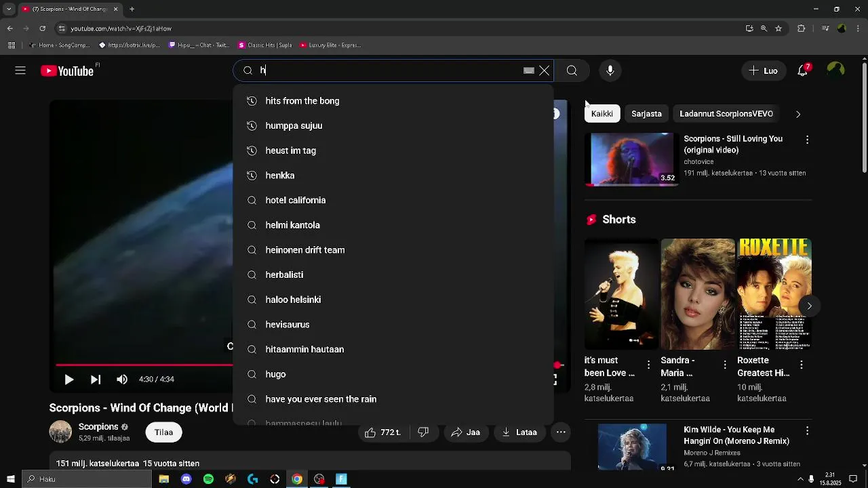
Task: Select suggestion "humppa sujuu"
Action: [x=393, y=126]
